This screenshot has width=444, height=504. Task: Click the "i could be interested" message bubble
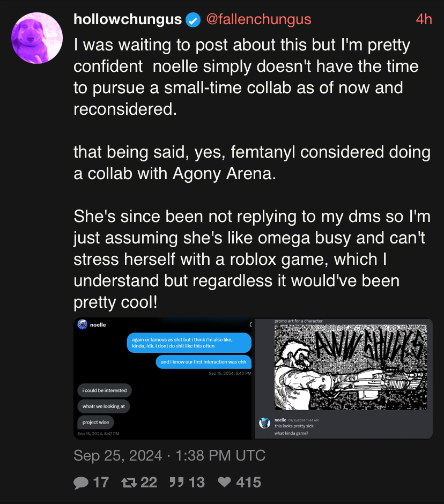click(104, 390)
